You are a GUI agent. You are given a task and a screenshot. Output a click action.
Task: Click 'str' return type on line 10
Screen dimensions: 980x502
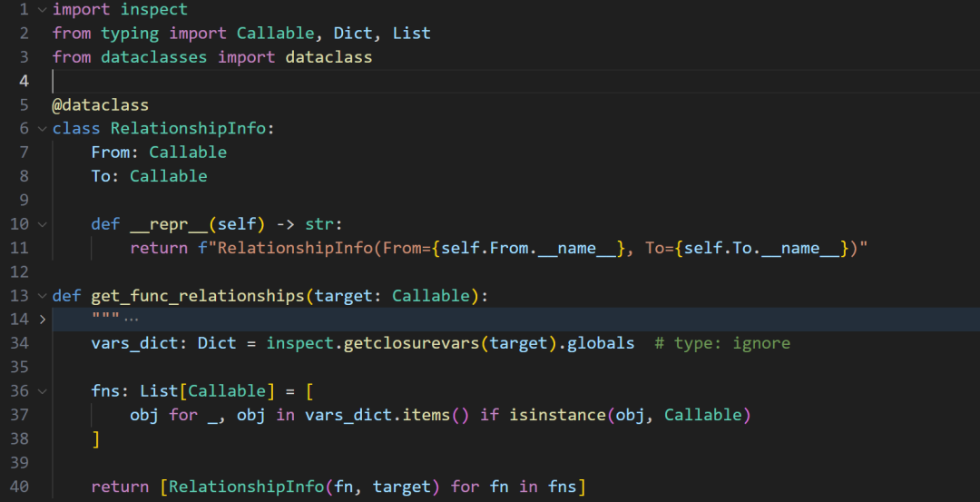click(319, 224)
